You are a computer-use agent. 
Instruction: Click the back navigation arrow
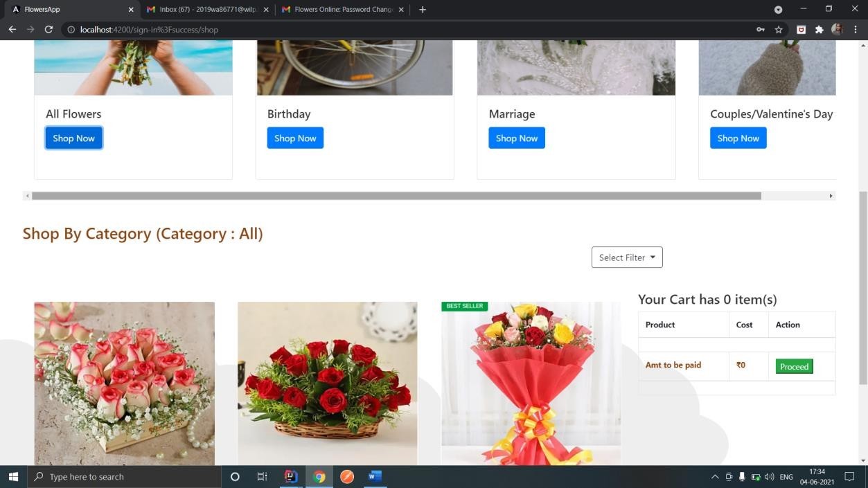tap(12, 30)
